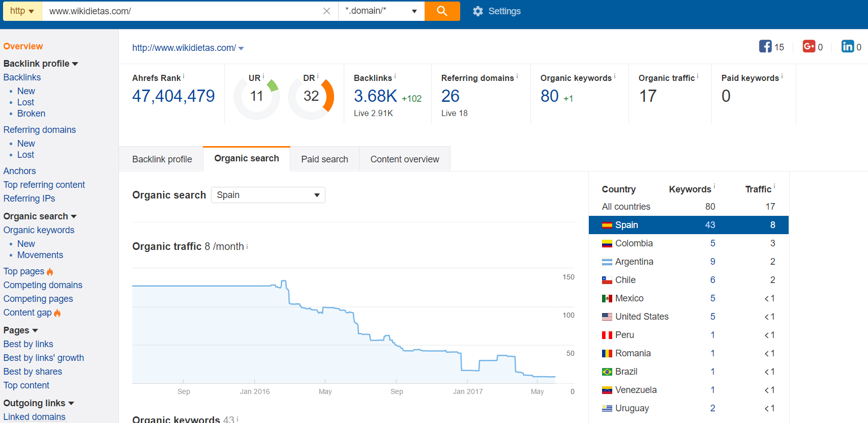Click the info icon beside Traffic column header

coord(774,187)
